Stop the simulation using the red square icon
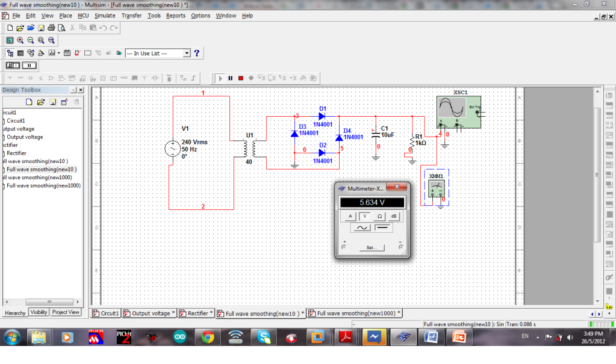This screenshot has height=364, width=616. coord(240,78)
